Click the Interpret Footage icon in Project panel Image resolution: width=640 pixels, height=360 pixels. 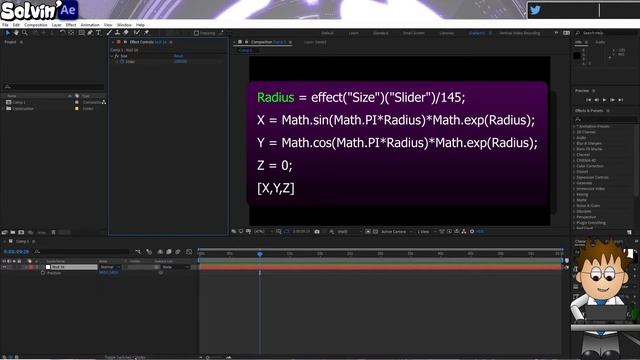tap(4, 232)
